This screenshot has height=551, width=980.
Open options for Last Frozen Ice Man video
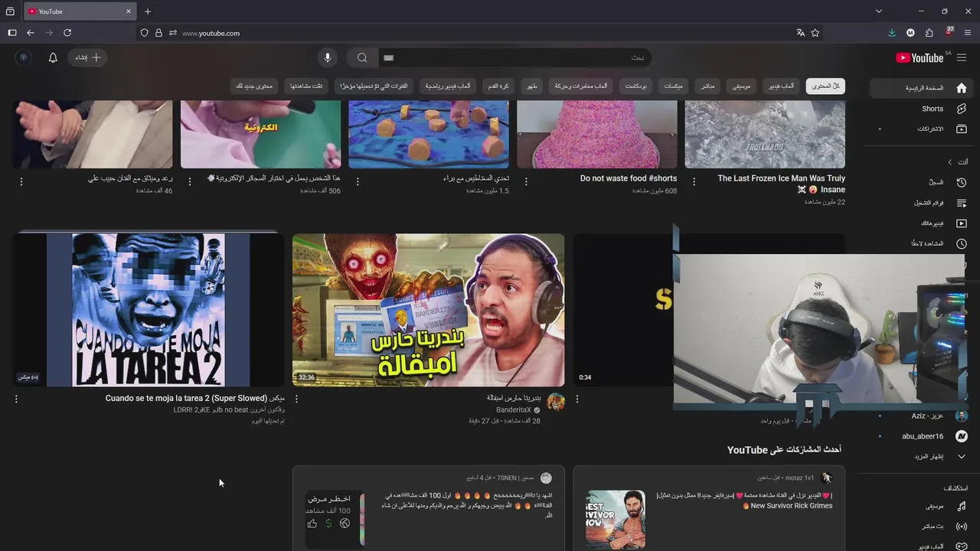[x=694, y=181]
